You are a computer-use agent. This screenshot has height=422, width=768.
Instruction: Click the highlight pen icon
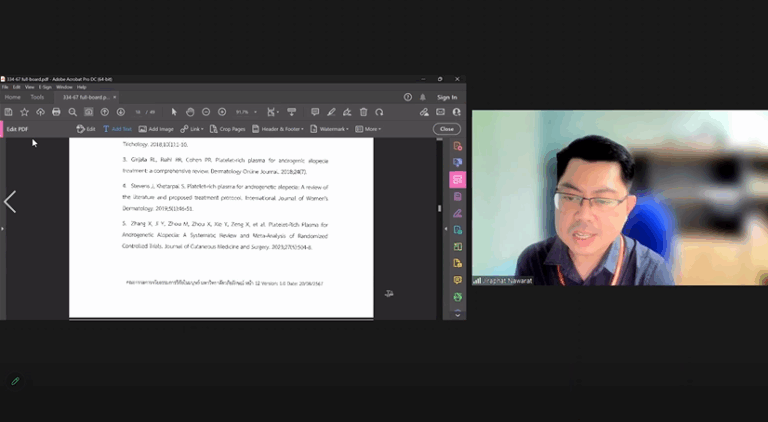(x=331, y=112)
